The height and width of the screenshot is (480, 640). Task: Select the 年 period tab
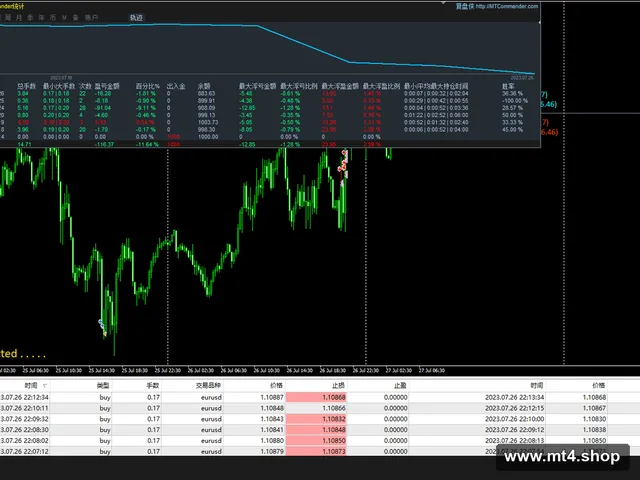click(x=41, y=18)
